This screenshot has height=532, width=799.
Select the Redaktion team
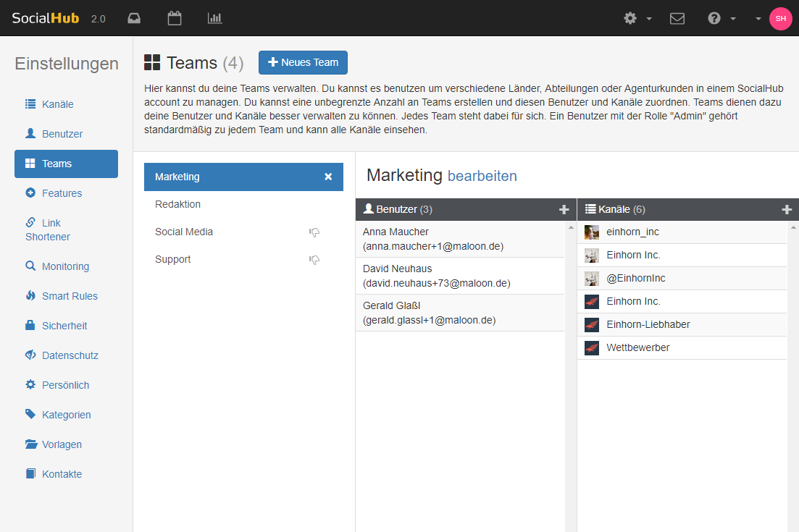(x=243, y=204)
